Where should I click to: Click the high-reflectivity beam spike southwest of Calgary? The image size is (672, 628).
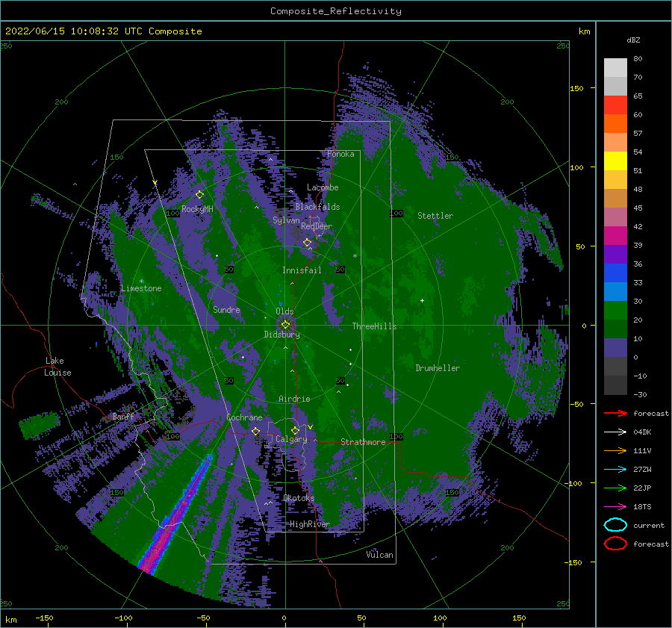[x=175, y=513]
